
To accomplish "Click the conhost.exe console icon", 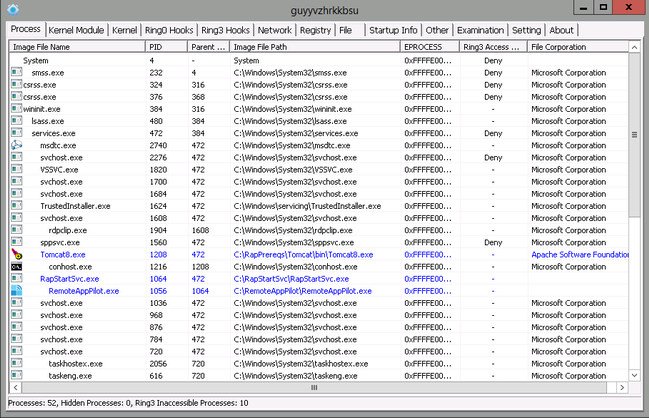I will pos(16,267).
